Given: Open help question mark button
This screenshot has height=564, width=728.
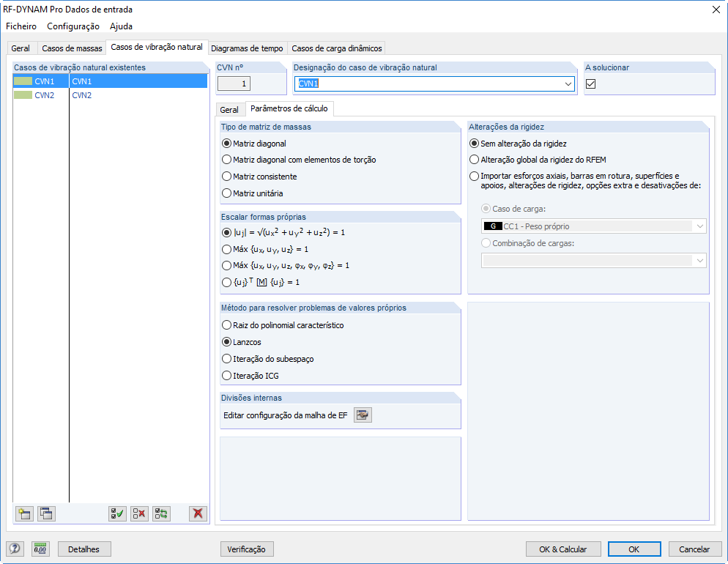Looking at the screenshot, I should point(15,549).
